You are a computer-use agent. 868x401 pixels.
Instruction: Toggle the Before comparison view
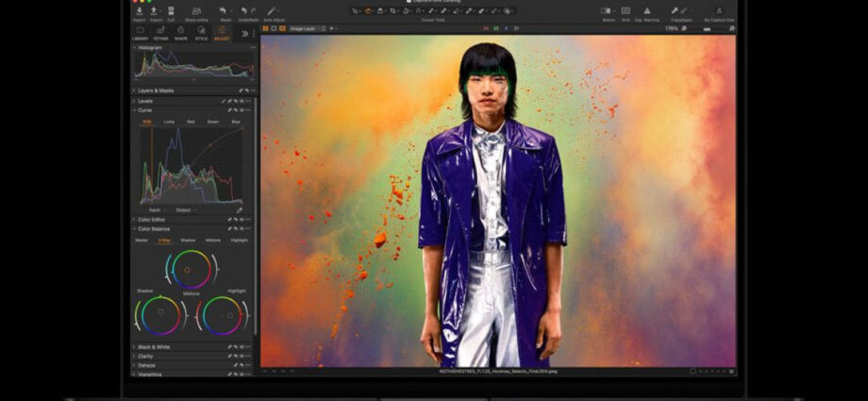[607, 10]
